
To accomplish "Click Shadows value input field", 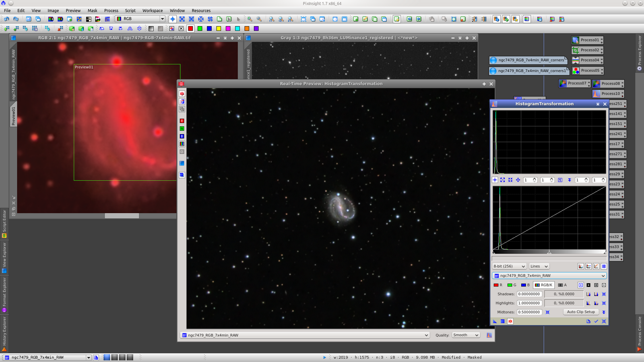I will (x=529, y=294).
